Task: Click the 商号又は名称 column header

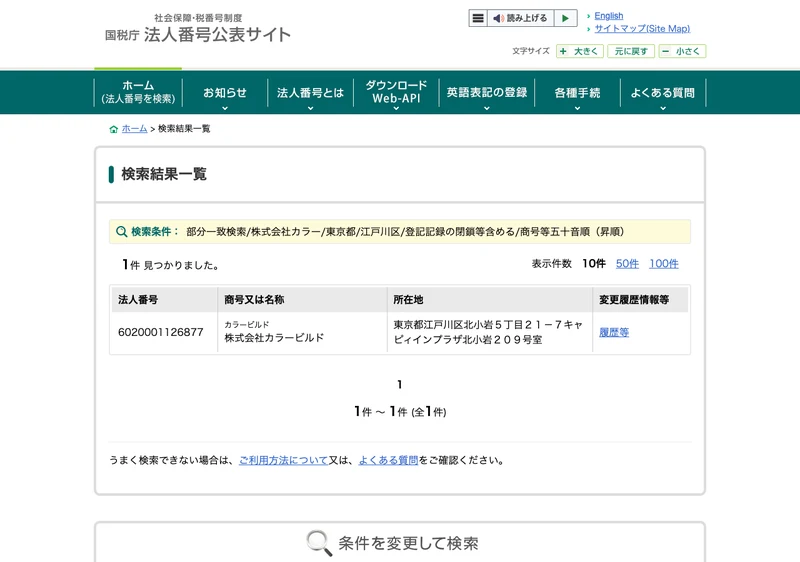Action: click(x=302, y=299)
